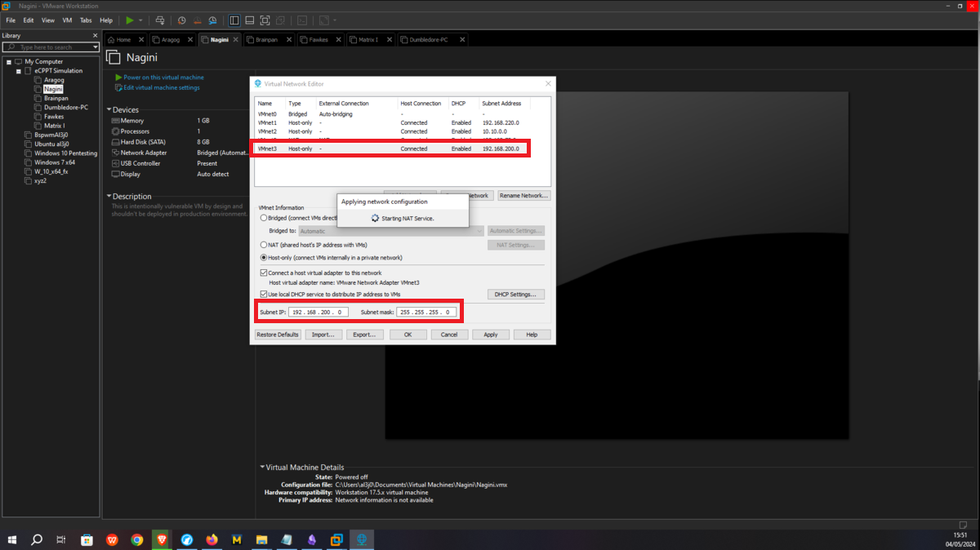Open the power options dropdown arrow

[140, 20]
